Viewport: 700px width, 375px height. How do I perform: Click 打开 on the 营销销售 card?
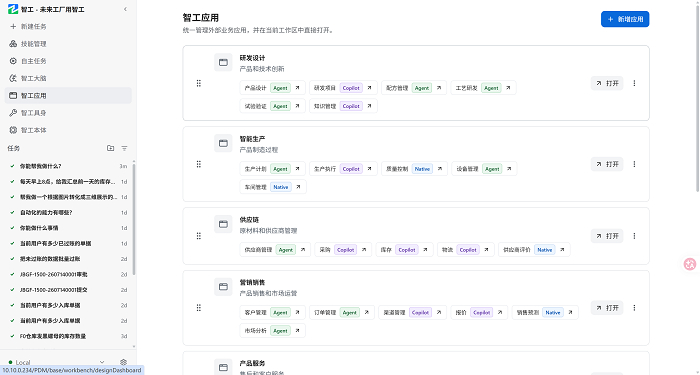coord(607,308)
